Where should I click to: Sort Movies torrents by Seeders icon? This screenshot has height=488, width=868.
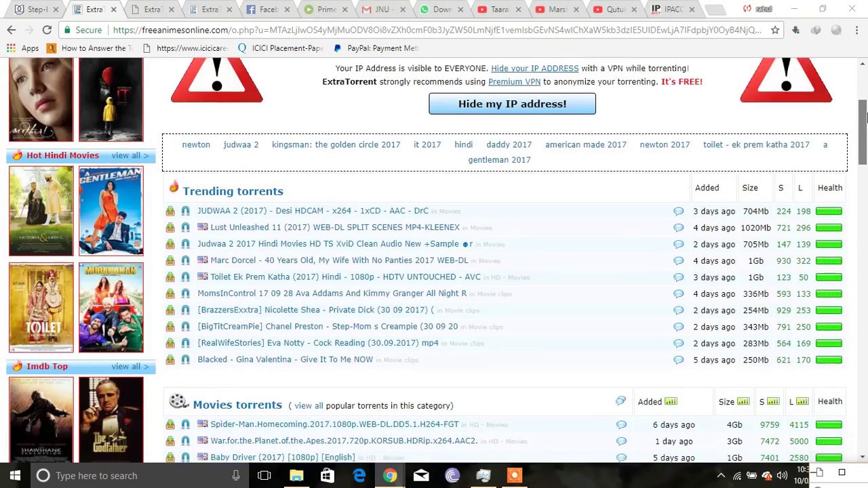pos(773,401)
